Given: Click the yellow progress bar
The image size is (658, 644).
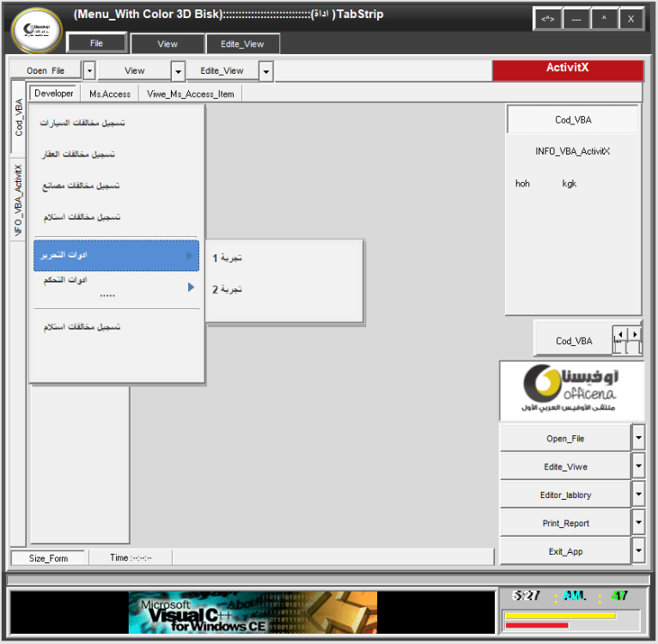Looking at the screenshot, I should click(560, 616).
